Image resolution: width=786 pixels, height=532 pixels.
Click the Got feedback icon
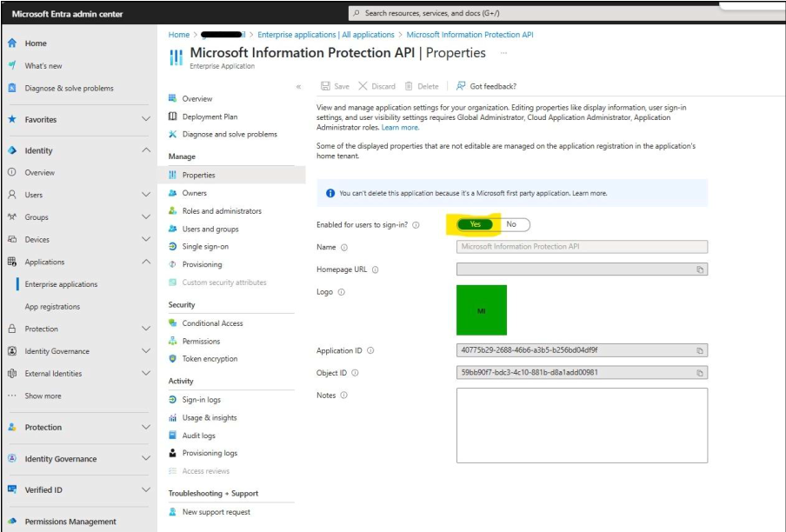[461, 86]
